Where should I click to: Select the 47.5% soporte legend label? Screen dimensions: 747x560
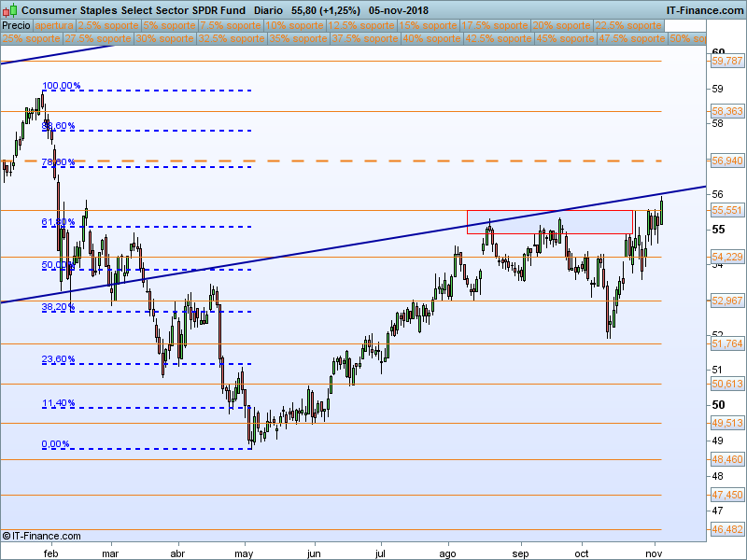click(631, 38)
